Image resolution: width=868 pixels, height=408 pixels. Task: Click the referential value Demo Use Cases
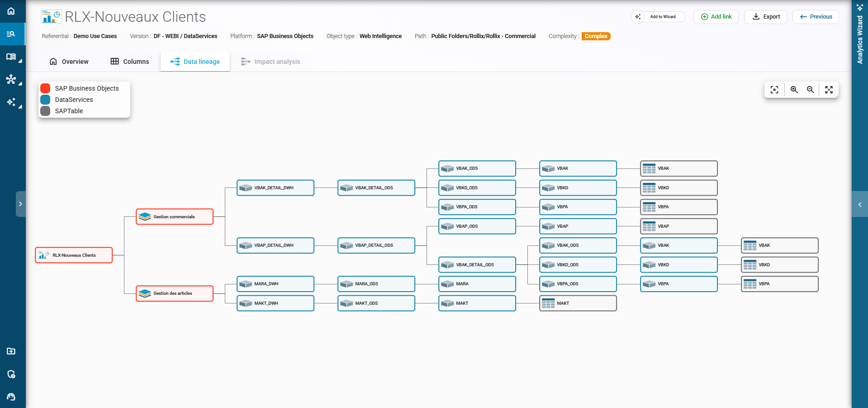point(95,36)
